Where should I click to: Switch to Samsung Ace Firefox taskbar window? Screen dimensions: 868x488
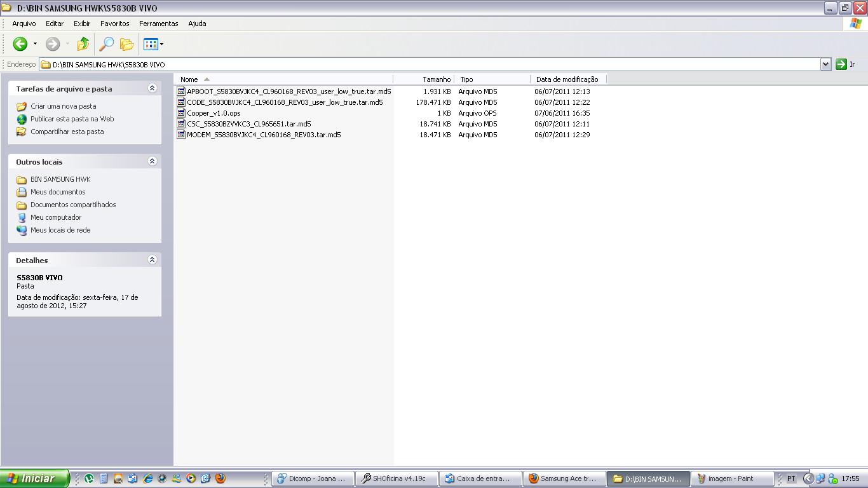click(564, 478)
